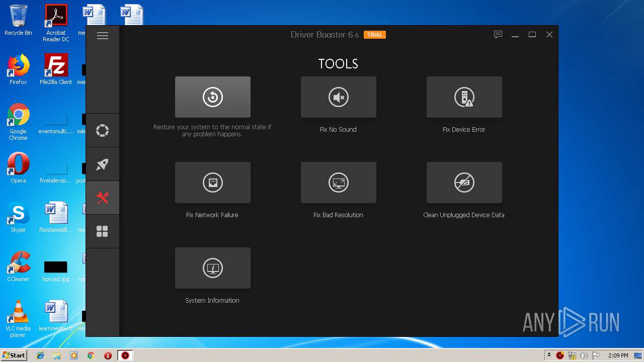Open the Opera desktop shortcut

(18, 168)
